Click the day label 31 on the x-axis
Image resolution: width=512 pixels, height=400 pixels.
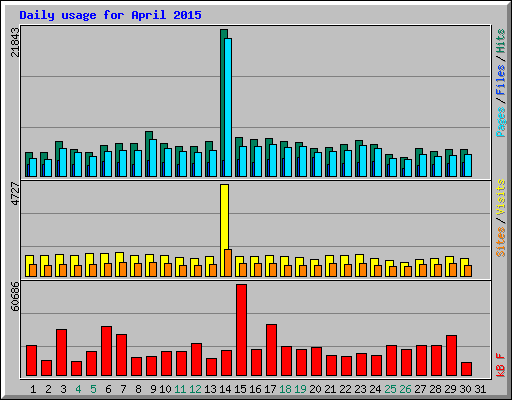click(x=480, y=389)
